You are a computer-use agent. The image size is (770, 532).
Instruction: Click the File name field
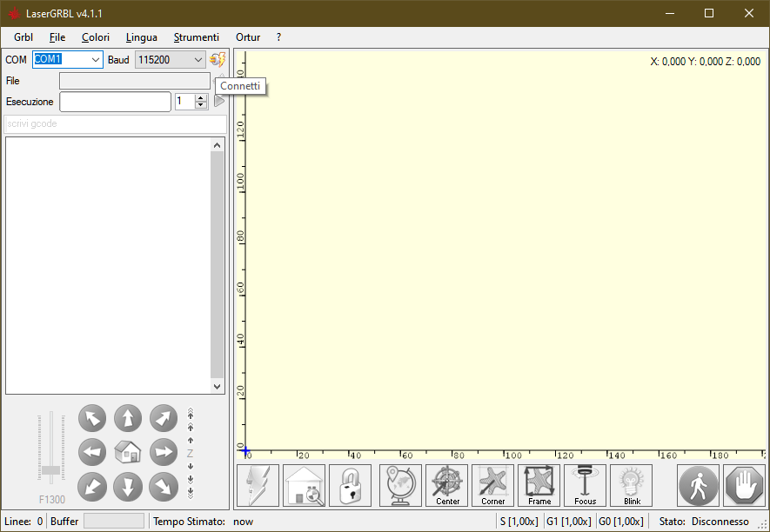click(135, 81)
